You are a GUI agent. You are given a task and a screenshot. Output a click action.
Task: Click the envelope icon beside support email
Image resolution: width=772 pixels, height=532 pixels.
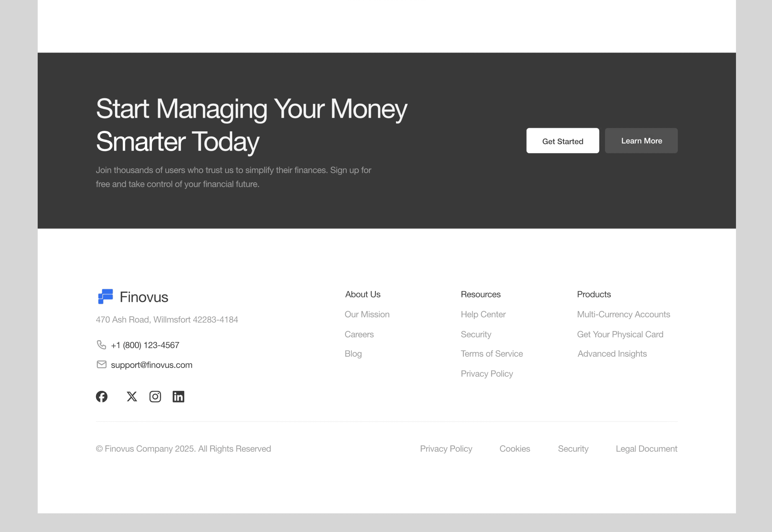click(x=101, y=364)
